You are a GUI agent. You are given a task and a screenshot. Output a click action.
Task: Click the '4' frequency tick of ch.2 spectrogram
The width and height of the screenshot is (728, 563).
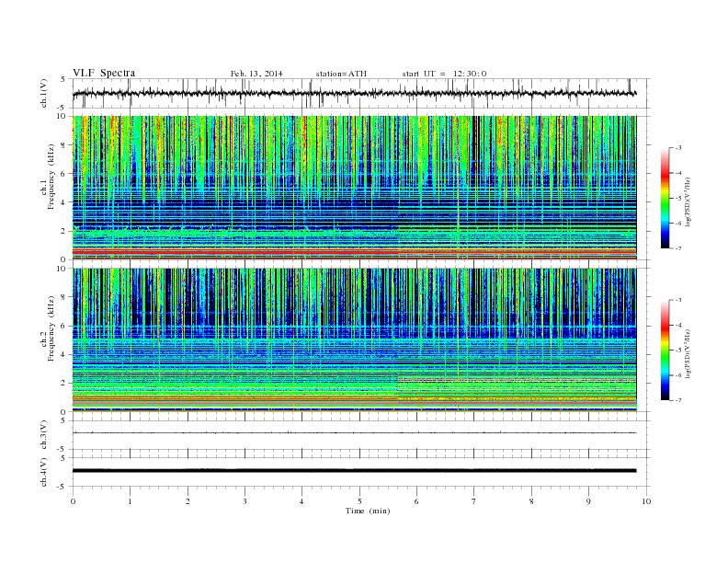[x=64, y=354]
